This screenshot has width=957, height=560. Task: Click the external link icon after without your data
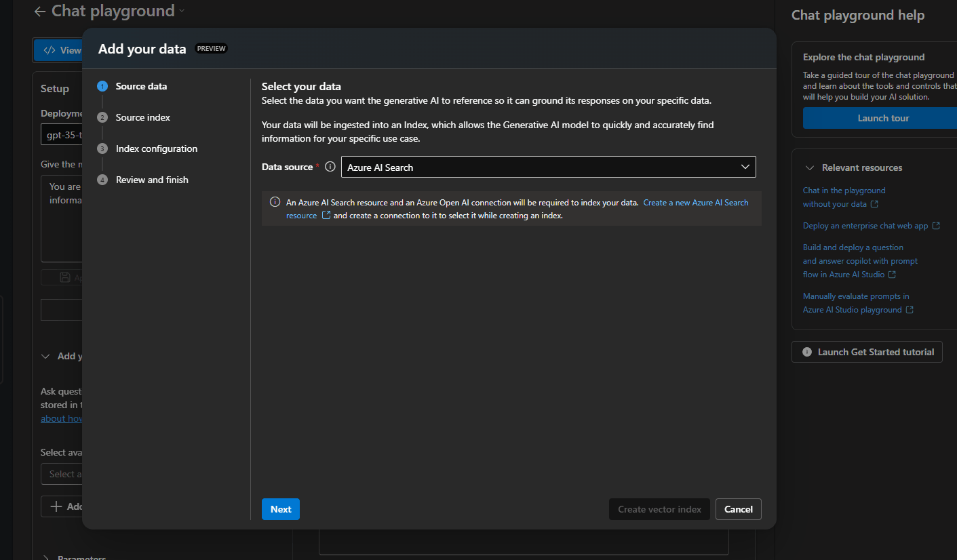tap(874, 204)
